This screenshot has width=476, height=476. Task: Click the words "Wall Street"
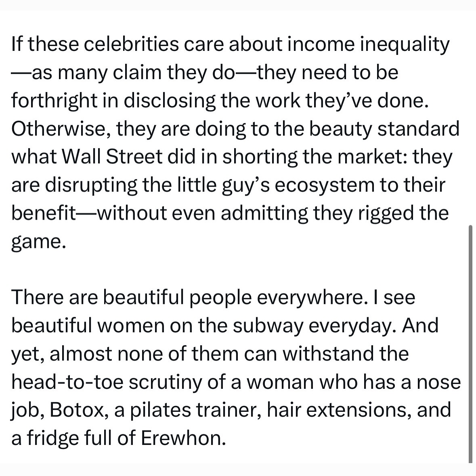click(112, 157)
